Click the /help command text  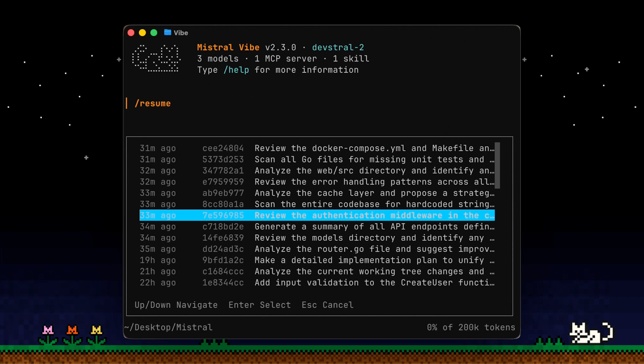click(236, 70)
